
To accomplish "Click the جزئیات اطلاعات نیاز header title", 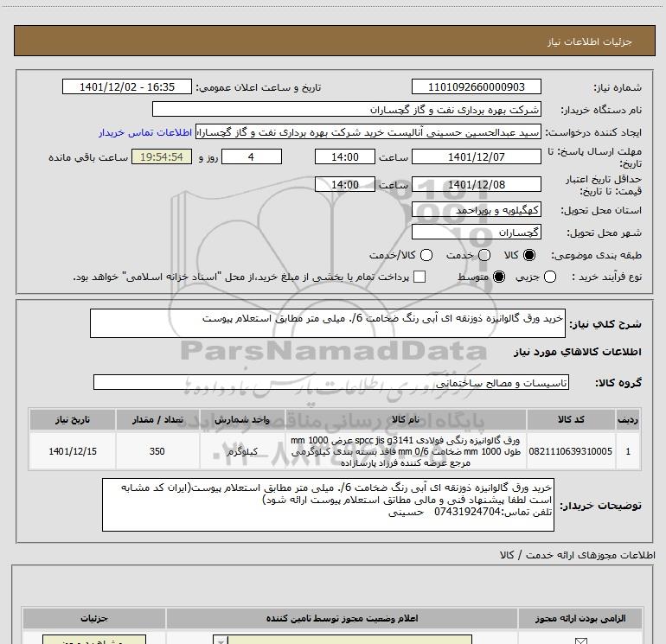I will click(x=590, y=41).
